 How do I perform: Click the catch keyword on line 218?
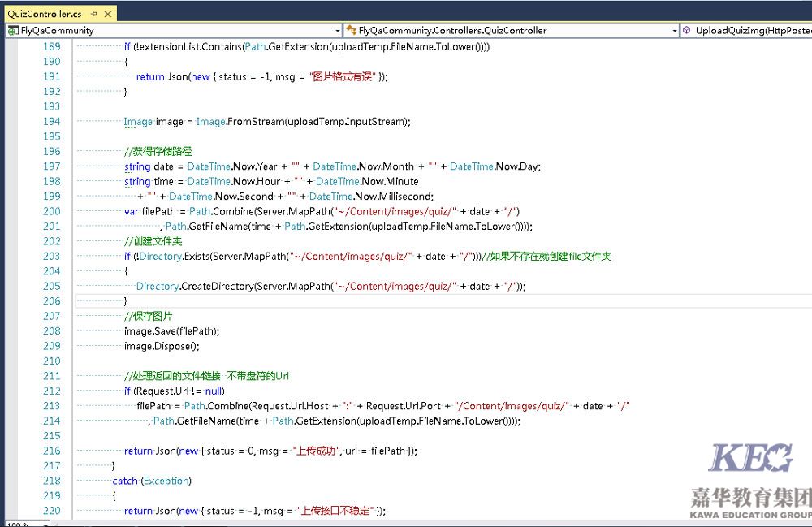pyautogui.click(x=125, y=481)
